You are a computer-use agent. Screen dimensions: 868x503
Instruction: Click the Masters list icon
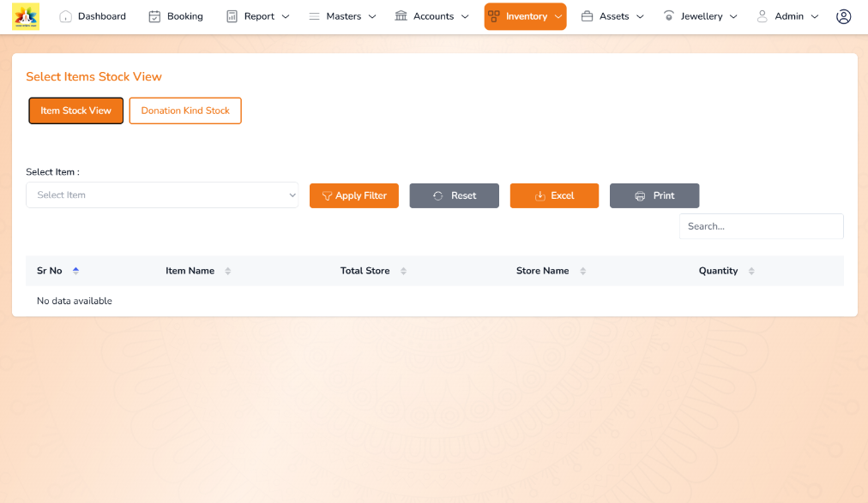[x=314, y=16]
